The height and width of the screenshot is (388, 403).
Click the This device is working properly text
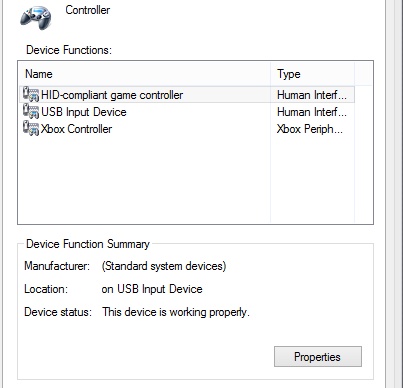pos(176,312)
